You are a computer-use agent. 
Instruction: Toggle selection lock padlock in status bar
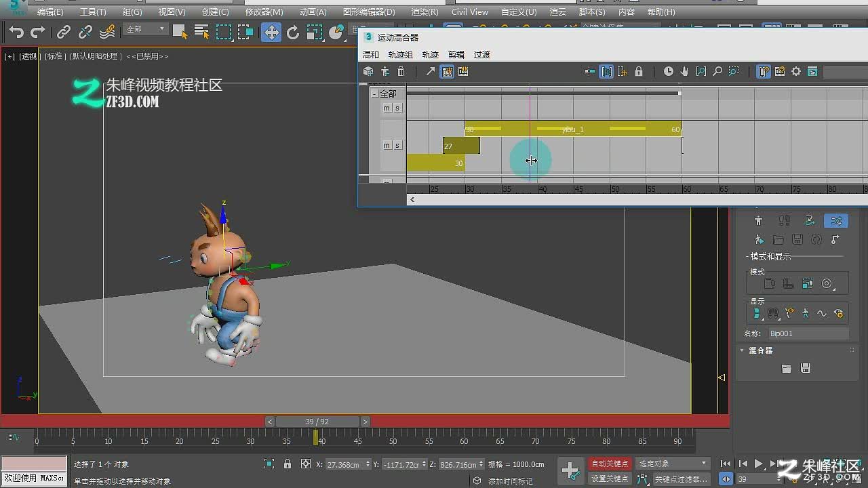coord(288,464)
